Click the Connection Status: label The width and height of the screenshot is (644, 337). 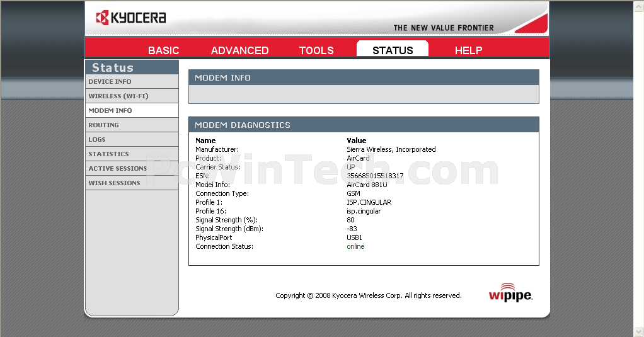[224, 246]
